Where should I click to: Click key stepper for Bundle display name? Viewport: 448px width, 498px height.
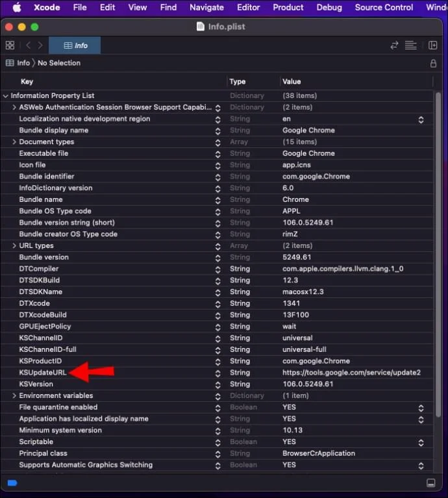(218, 131)
